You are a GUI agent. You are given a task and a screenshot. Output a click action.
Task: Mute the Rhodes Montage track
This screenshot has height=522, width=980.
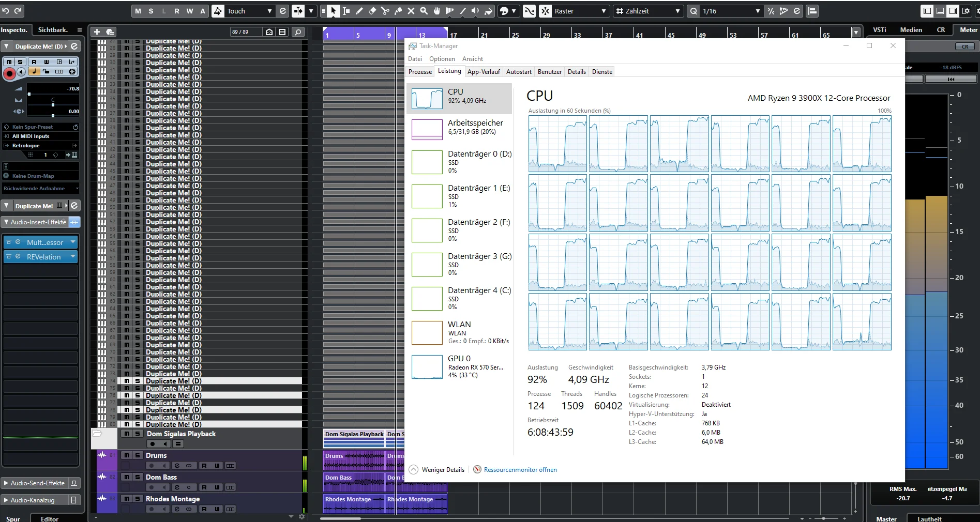pyautogui.click(x=127, y=499)
